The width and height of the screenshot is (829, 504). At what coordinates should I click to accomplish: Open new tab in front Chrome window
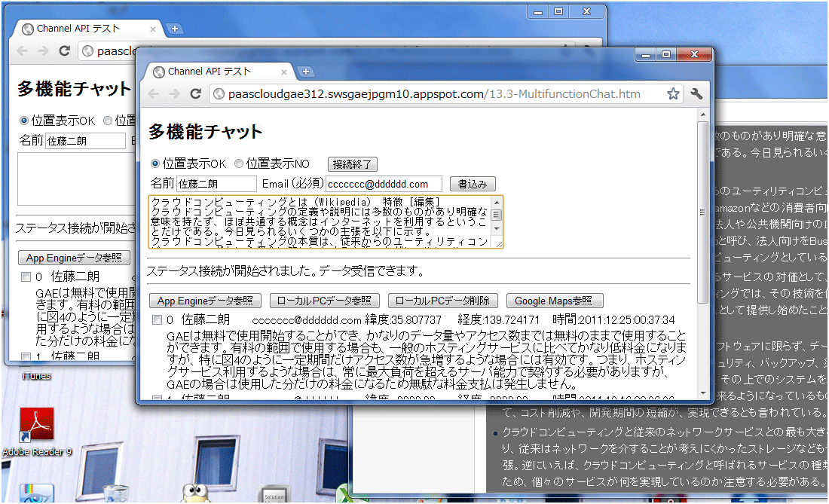[305, 72]
